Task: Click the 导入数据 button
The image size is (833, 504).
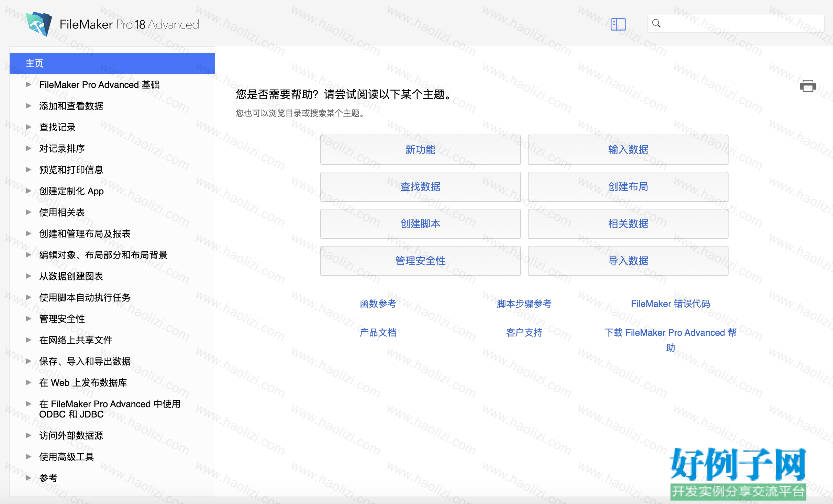Action: [628, 261]
